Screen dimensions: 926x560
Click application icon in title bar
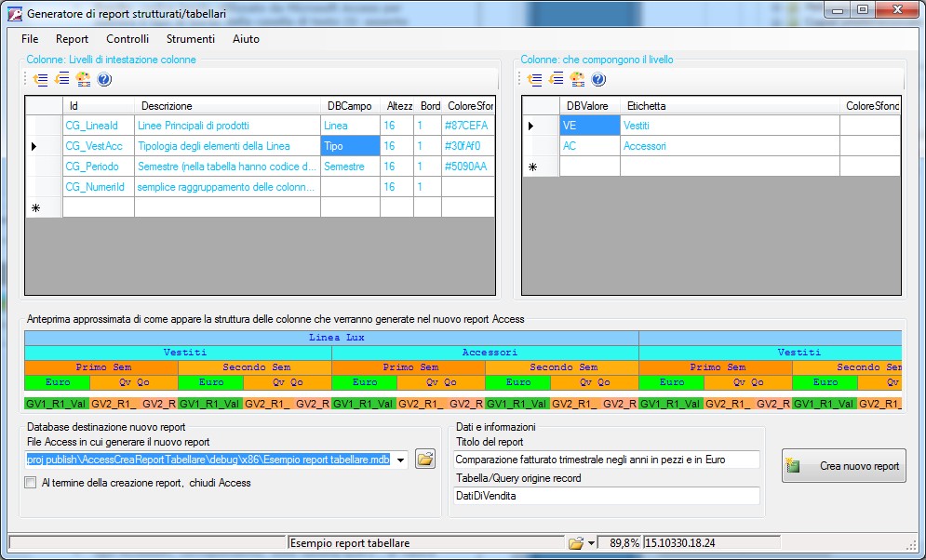[x=15, y=13]
